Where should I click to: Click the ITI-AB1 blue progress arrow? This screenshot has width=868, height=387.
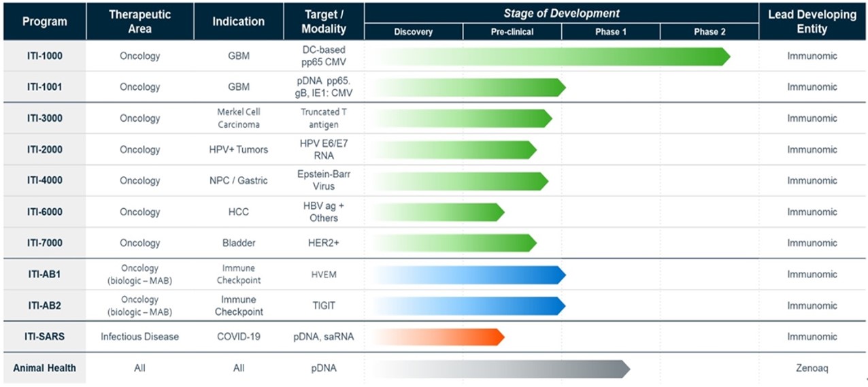point(469,275)
